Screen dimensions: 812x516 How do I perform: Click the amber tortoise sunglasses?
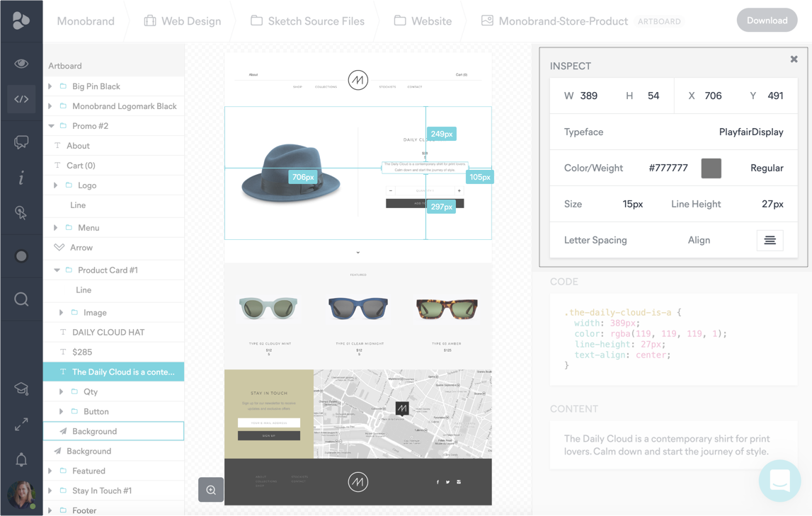pyautogui.click(x=447, y=309)
